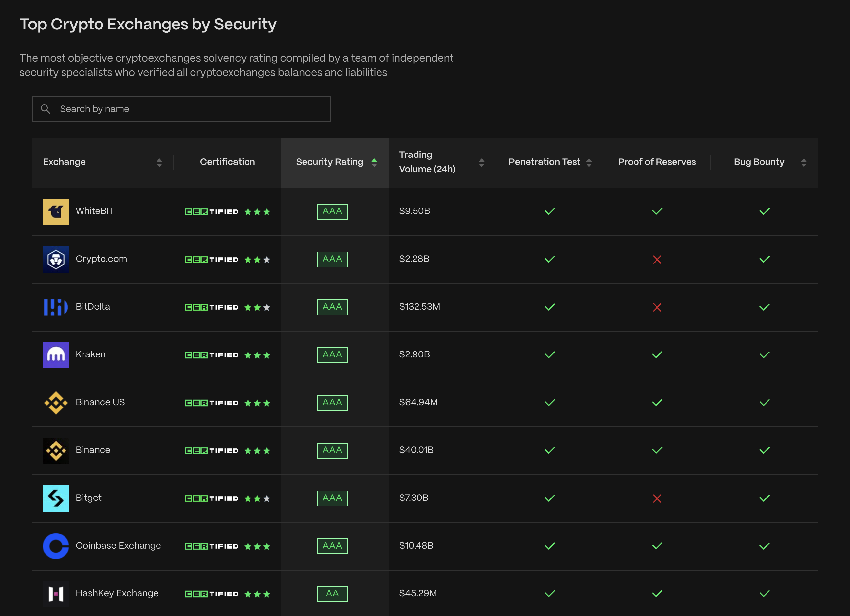850x616 pixels.
Task: Click the Search by name input field
Action: [182, 109]
